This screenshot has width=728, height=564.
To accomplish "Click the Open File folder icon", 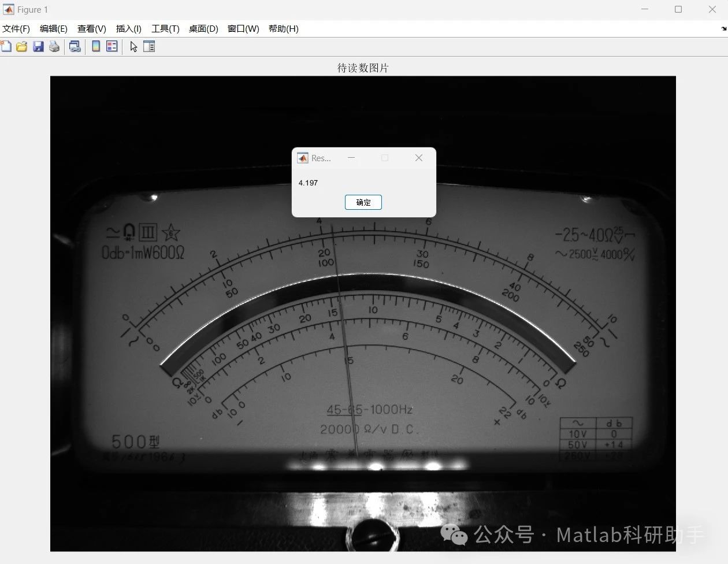I will tap(21, 46).
